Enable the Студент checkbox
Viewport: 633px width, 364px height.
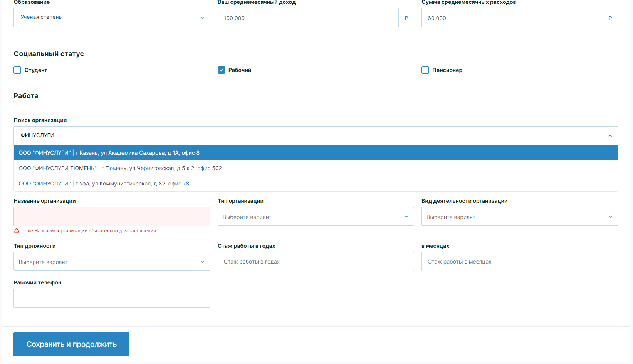pos(17,70)
